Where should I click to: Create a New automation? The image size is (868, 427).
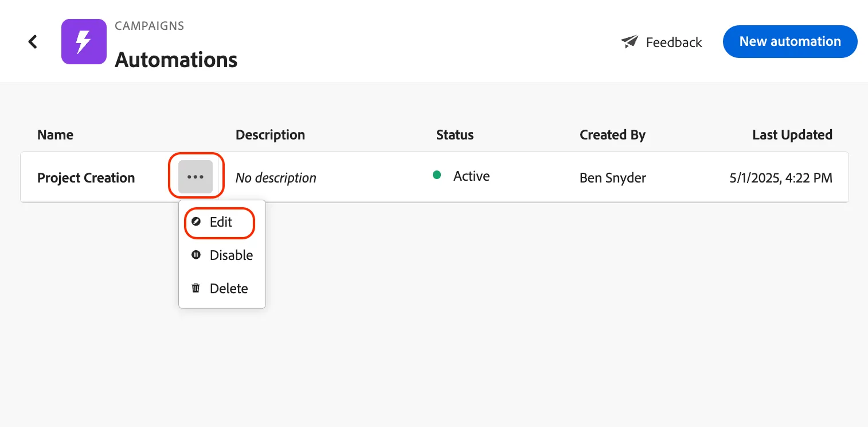click(x=790, y=41)
